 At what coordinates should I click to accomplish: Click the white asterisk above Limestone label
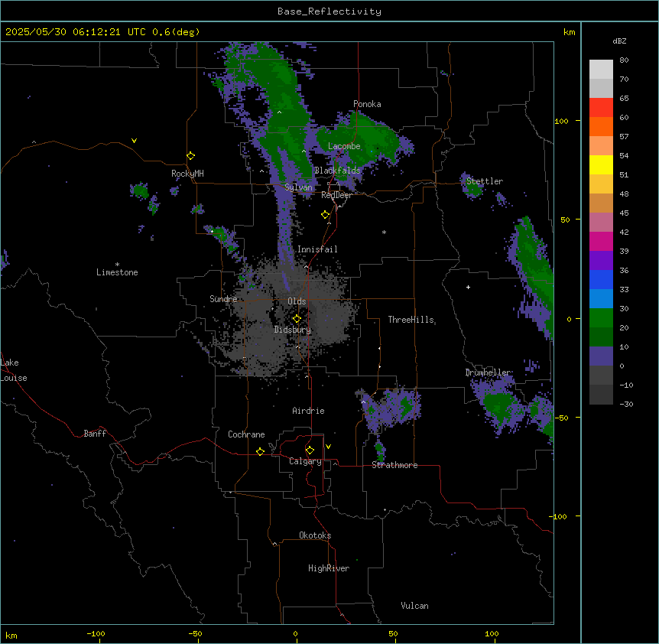[117, 265]
